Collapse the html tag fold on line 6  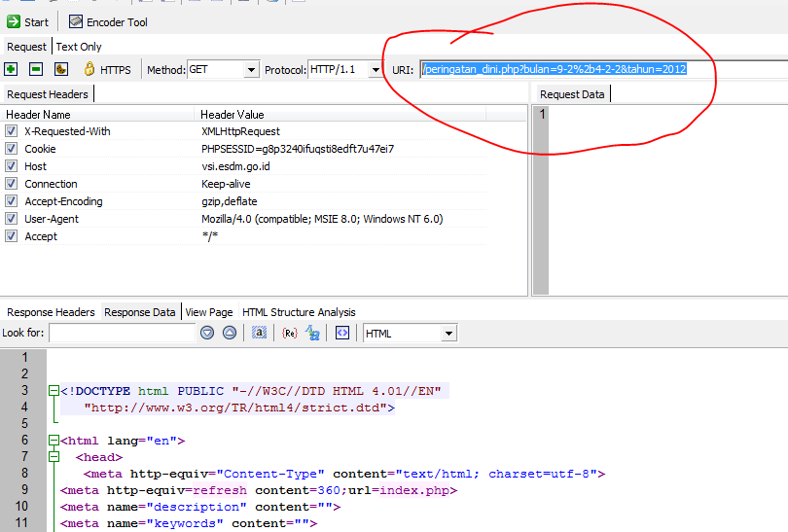tap(54, 440)
